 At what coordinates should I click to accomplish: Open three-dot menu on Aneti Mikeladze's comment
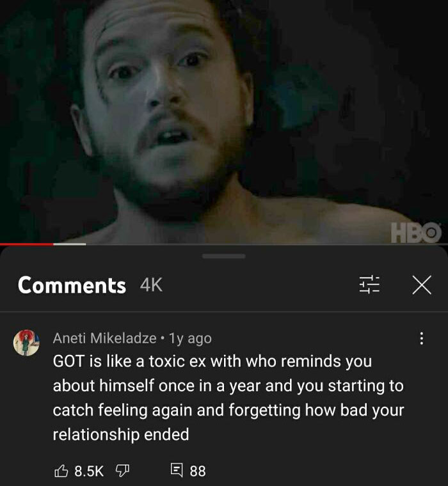(421, 338)
